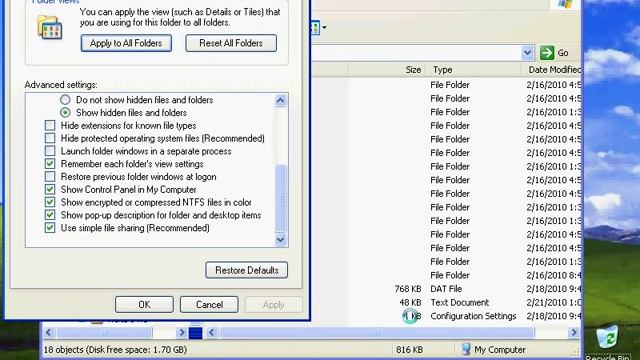The width and height of the screenshot is (640, 360).
Task: Open the Views toolbar dropdown arrow
Action: (324, 28)
